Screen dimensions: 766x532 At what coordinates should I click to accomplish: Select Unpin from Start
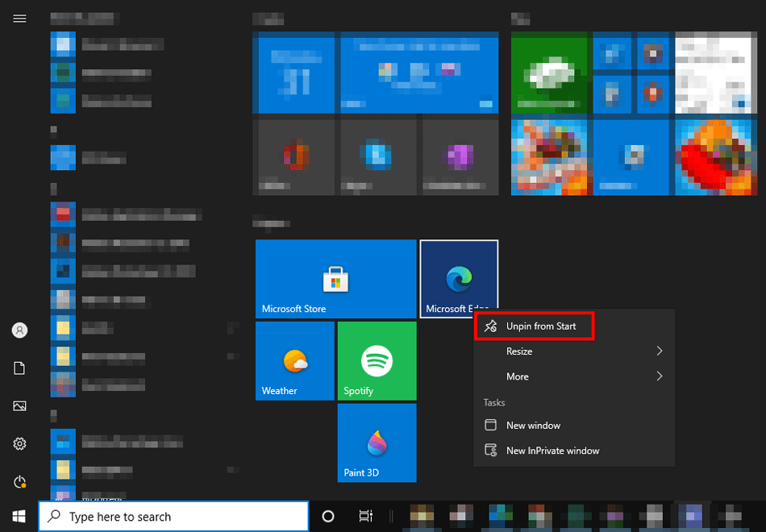pos(540,326)
